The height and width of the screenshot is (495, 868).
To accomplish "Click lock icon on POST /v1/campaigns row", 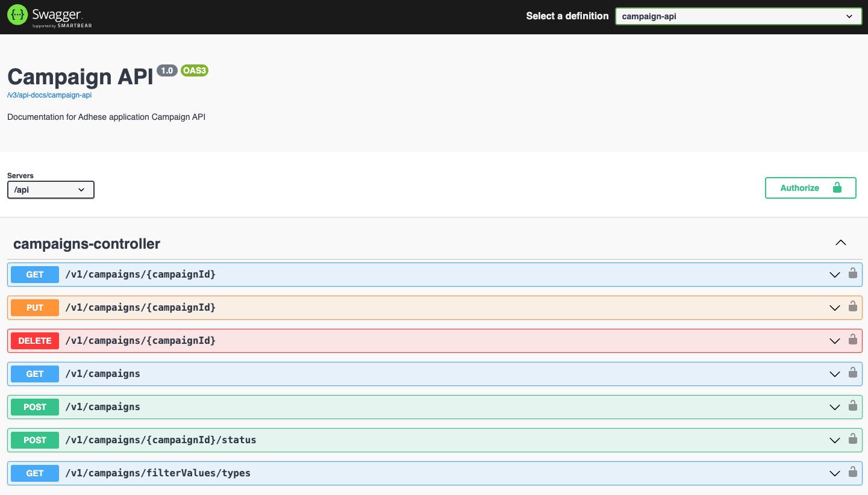I will (x=852, y=406).
